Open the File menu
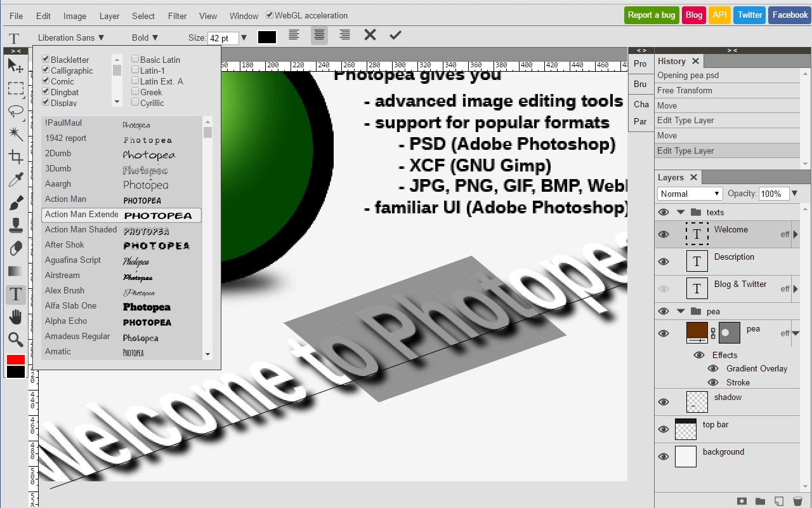812x508 pixels. 16,16
